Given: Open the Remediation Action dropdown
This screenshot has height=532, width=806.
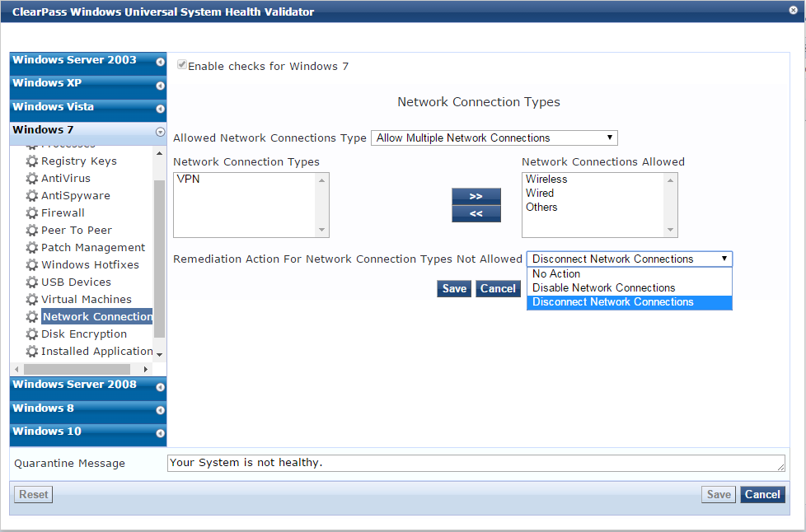Looking at the screenshot, I should coord(629,259).
